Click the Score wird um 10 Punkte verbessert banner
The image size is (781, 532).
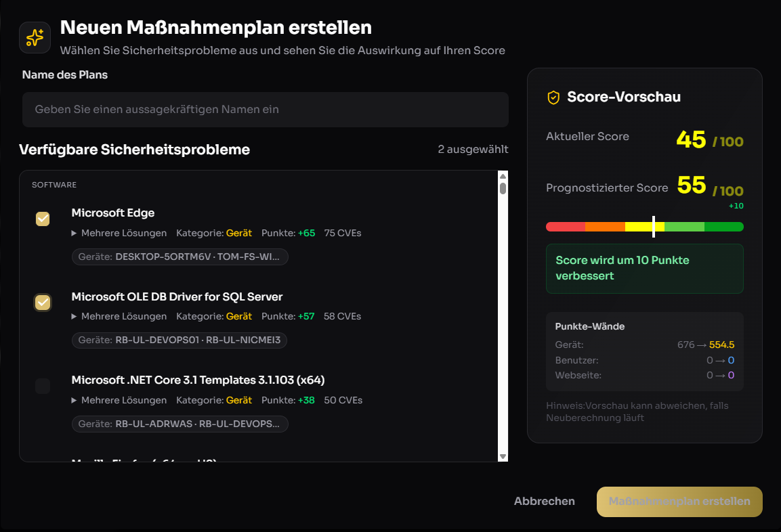tap(645, 269)
